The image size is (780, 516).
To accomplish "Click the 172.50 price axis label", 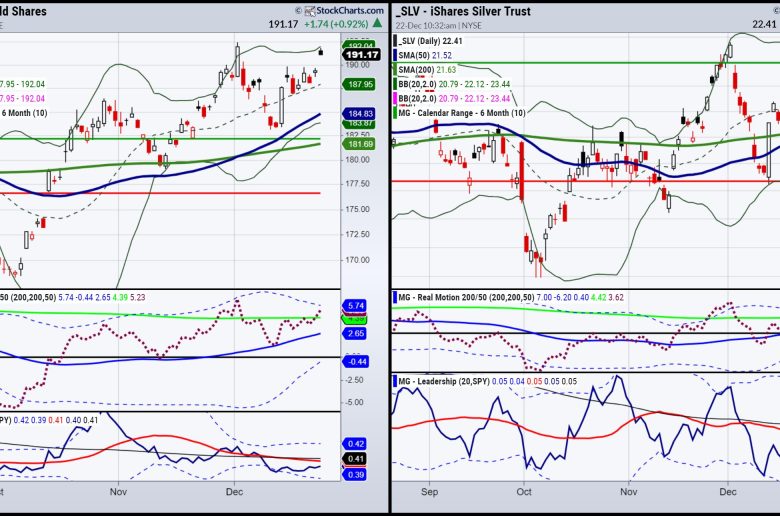I will 358,234.
